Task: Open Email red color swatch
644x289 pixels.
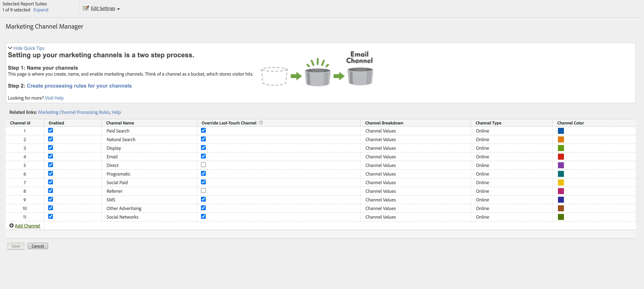Action: pyautogui.click(x=561, y=157)
